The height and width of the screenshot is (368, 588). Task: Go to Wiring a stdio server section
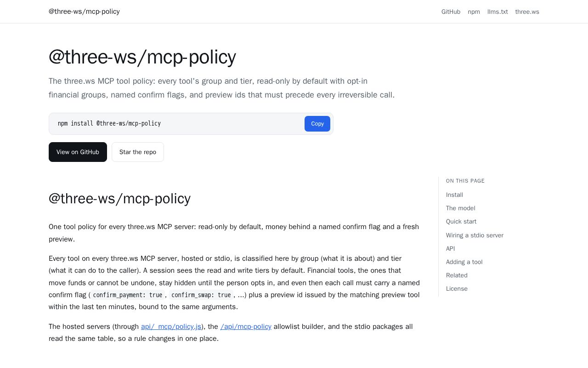point(475,236)
